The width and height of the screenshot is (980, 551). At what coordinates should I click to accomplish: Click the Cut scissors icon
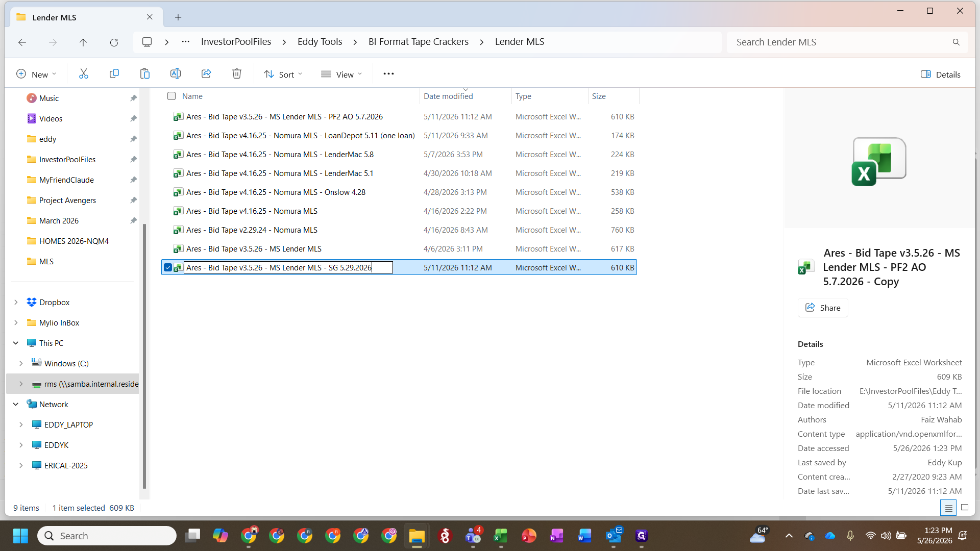(x=84, y=74)
